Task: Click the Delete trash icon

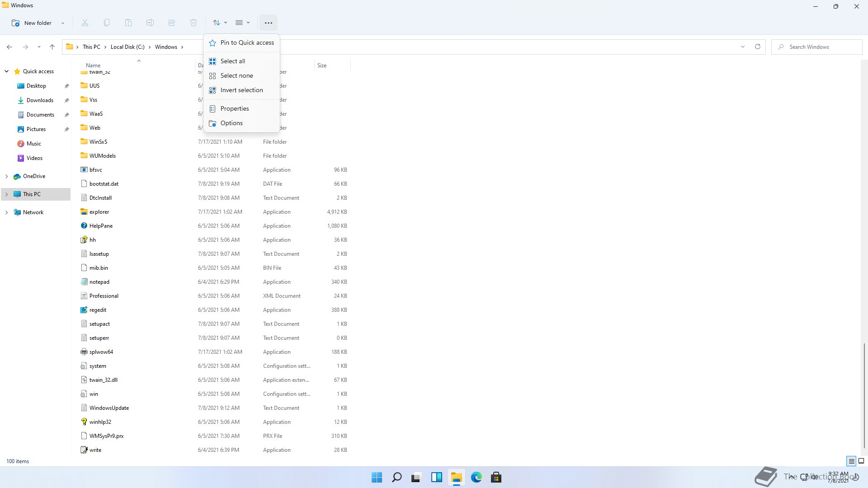Action: click(x=193, y=23)
